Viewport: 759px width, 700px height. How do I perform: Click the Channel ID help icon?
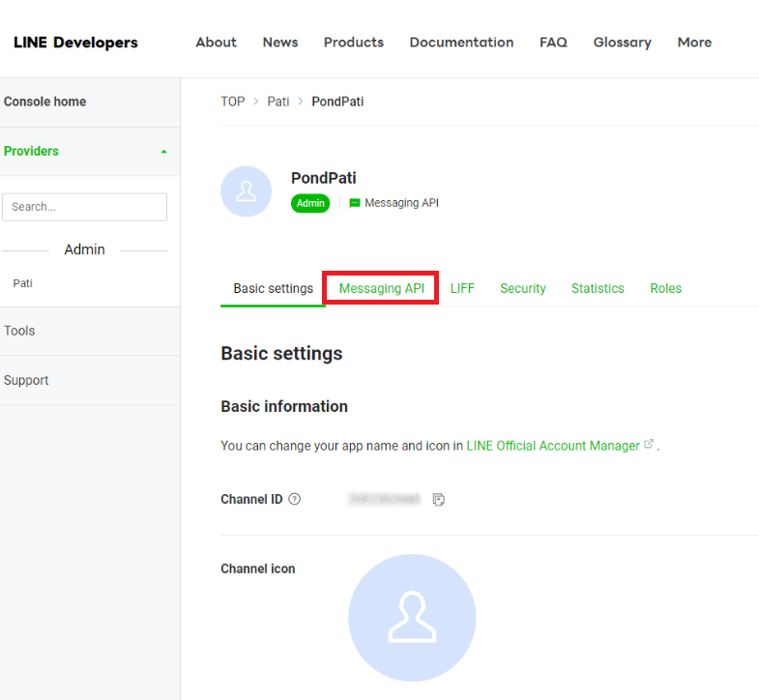click(x=294, y=499)
